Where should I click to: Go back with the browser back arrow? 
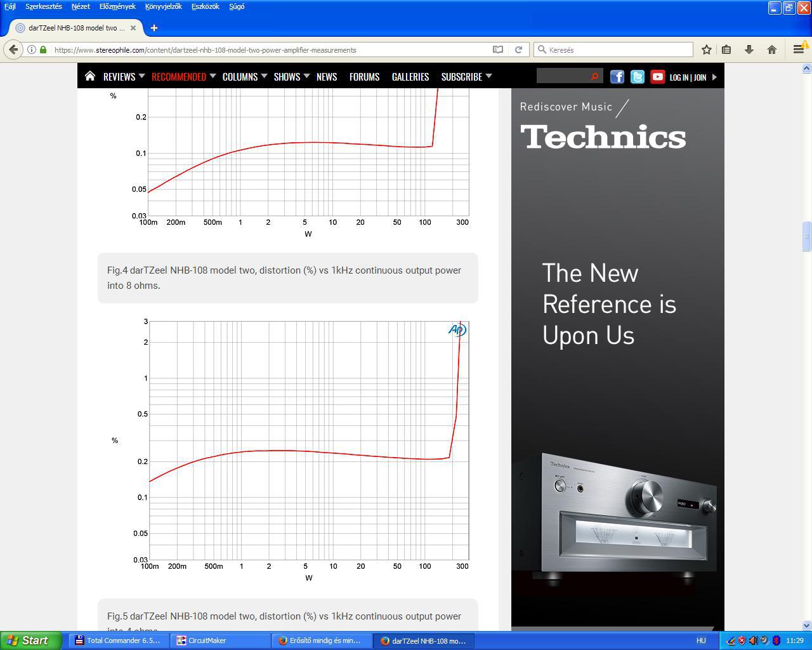tap(13, 50)
